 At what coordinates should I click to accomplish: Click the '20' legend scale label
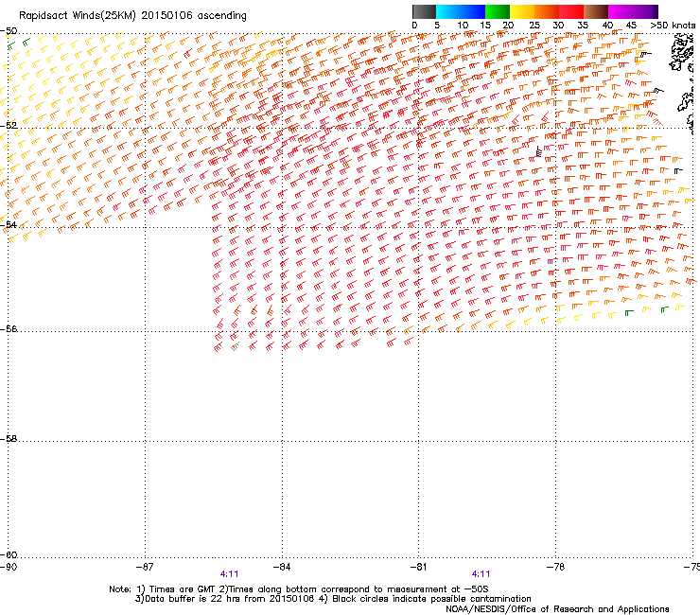[x=508, y=26]
